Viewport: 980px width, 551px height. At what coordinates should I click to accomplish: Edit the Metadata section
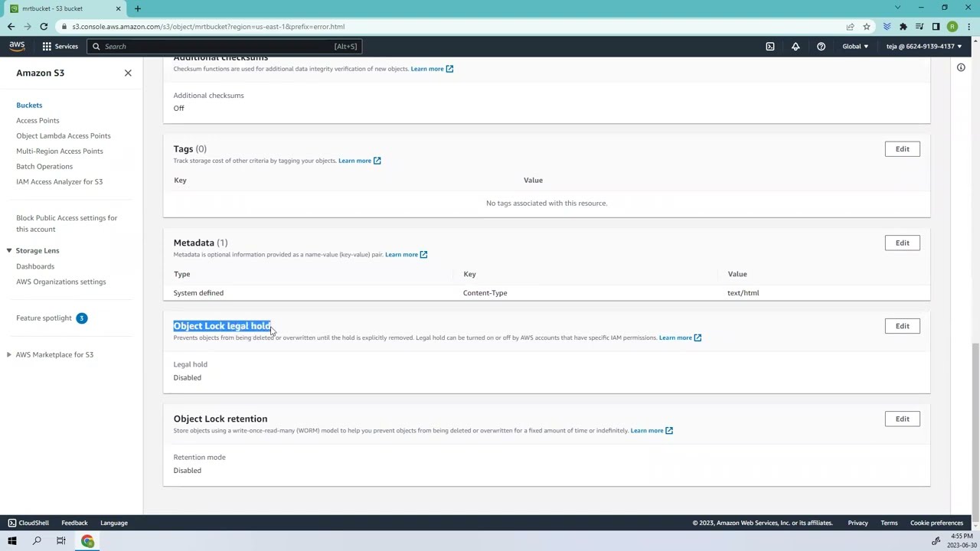coord(903,243)
